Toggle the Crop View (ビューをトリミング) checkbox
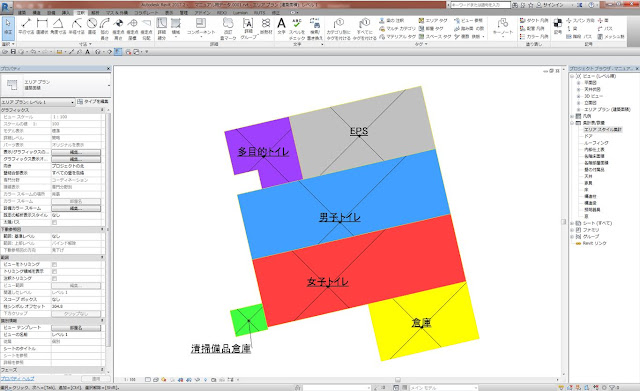Screen dimensions: 640x391 (x=54, y=264)
